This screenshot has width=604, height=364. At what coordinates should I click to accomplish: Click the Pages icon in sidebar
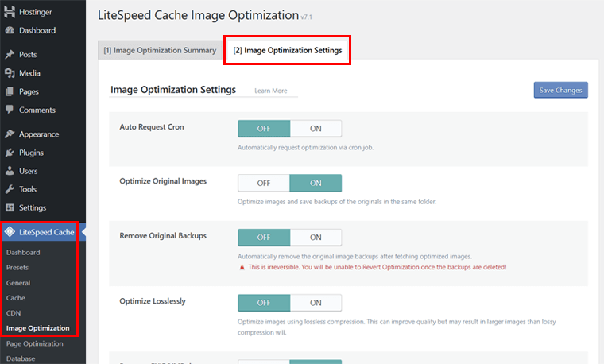[x=10, y=91]
